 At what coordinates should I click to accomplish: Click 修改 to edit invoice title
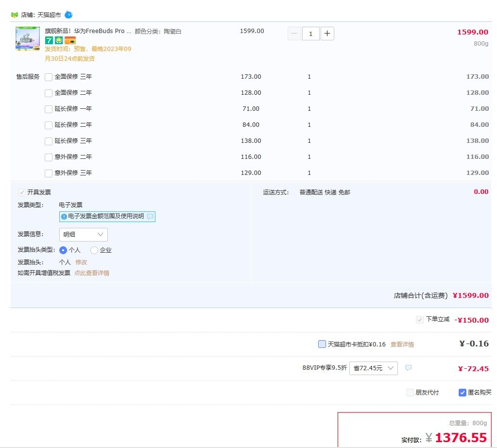tap(81, 262)
